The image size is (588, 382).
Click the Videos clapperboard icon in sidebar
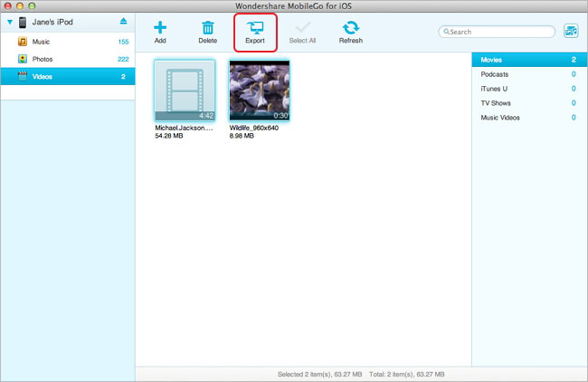23,76
